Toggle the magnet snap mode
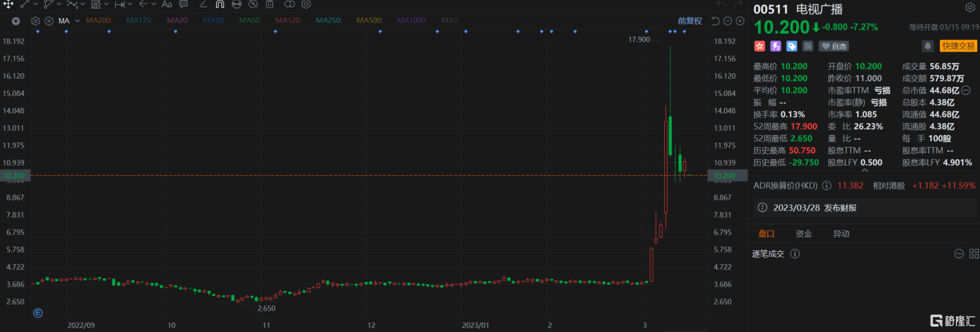Screen dimensions: 980x332 click(219, 4)
